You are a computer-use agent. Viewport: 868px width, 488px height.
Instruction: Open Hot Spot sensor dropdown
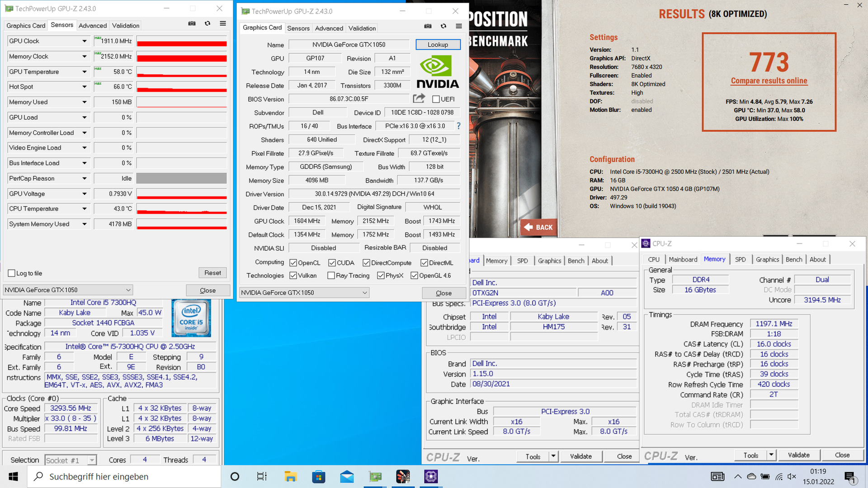(x=84, y=87)
